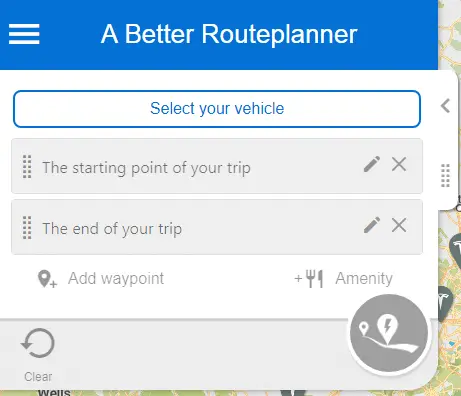Click the Clear label text
The image size is (461, 396).
coord(38,377)
